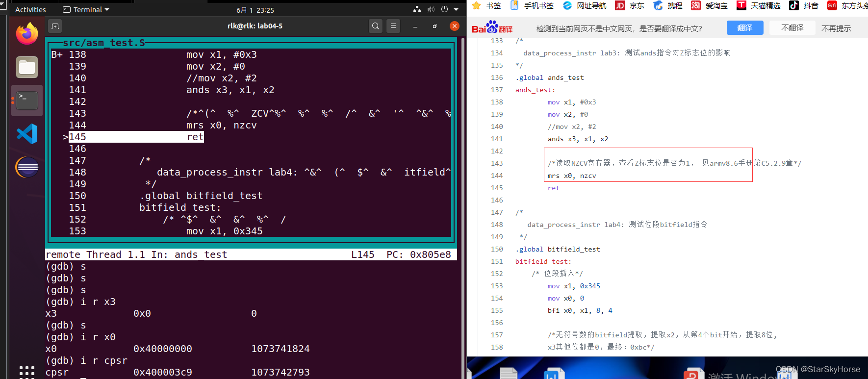Open the Files app in the dock
This screenshot has width=868, height=379.
pyautogui.click(x=27, y=67)
